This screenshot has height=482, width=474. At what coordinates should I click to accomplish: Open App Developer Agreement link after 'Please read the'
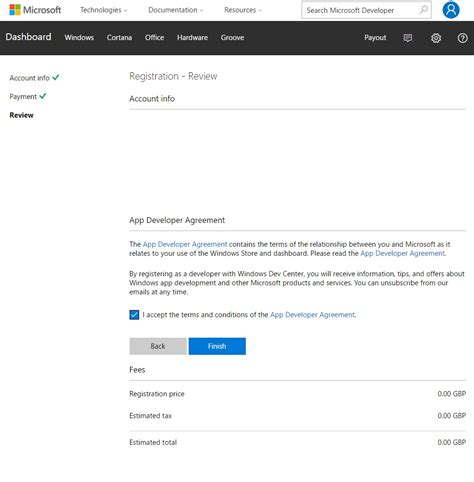[x=402, y=253]
